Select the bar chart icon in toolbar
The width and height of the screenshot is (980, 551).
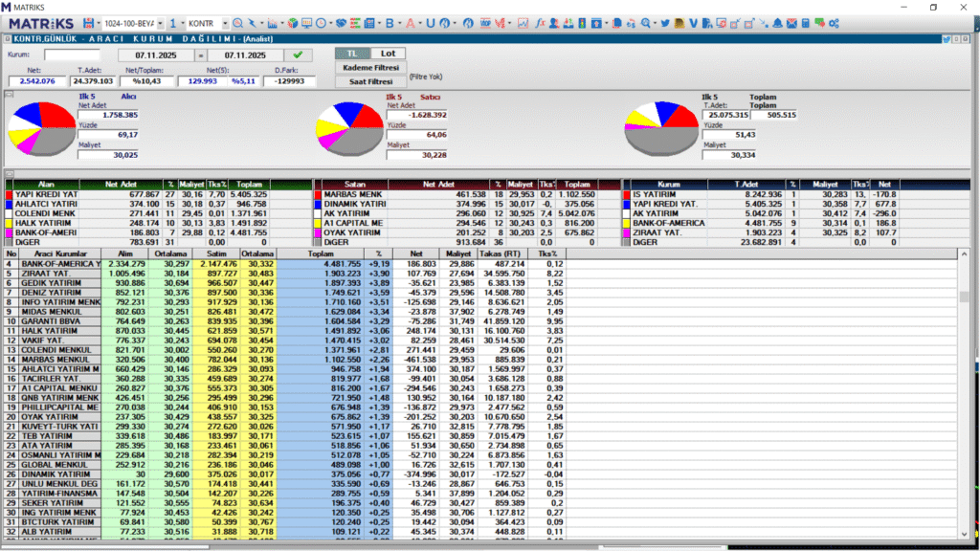272,23
